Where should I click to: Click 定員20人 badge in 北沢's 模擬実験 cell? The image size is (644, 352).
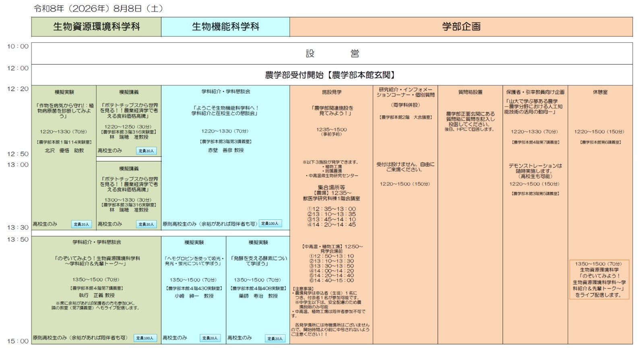coord(81,224)
